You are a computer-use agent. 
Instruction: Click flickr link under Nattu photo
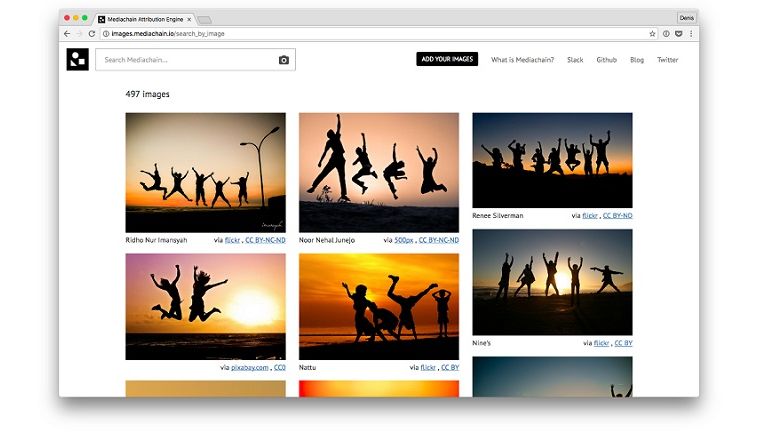tap(428, 368)
